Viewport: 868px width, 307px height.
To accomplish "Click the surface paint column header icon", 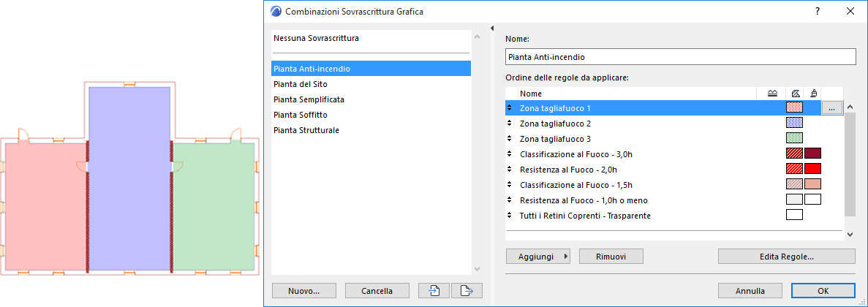I will tap(814, 94).
